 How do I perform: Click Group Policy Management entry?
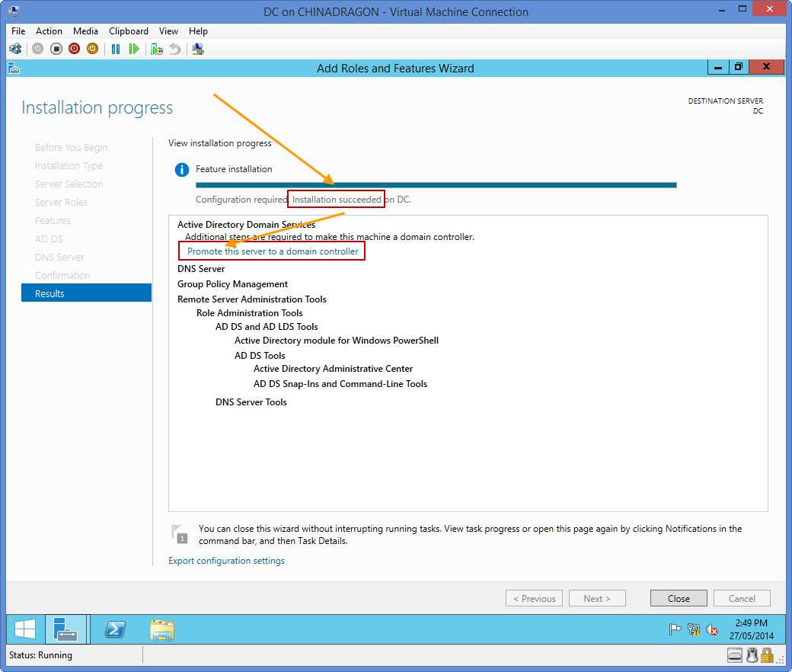coord(232,284)
